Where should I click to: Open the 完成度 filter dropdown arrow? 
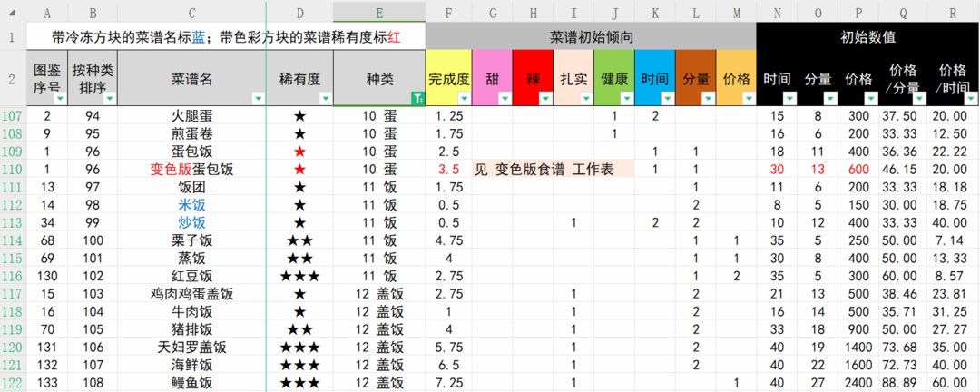pos(465,98)
